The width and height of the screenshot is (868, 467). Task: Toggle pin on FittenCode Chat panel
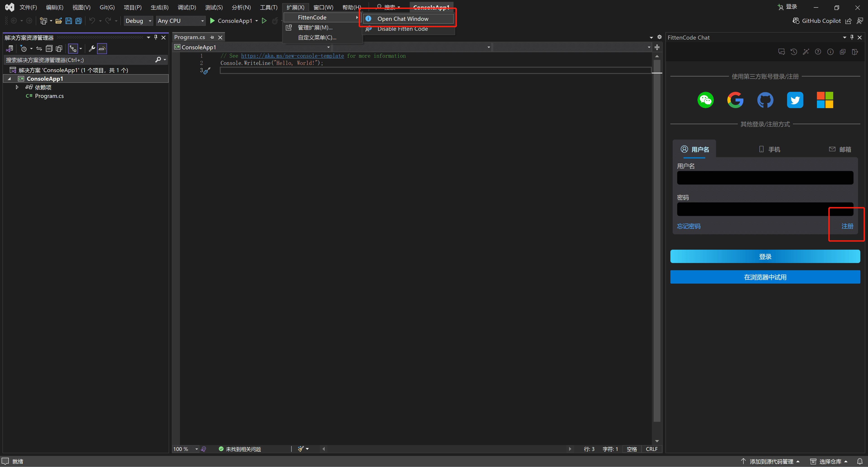(x=852, y=37)
